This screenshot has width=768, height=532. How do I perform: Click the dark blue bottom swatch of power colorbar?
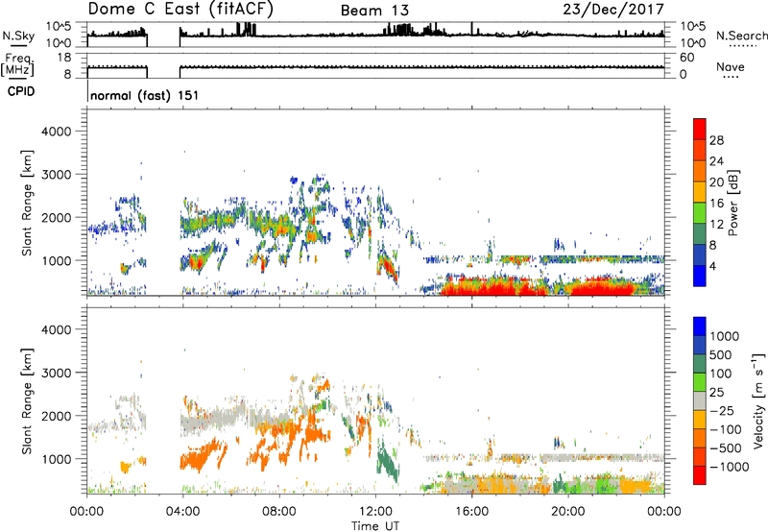pos(700,276)
